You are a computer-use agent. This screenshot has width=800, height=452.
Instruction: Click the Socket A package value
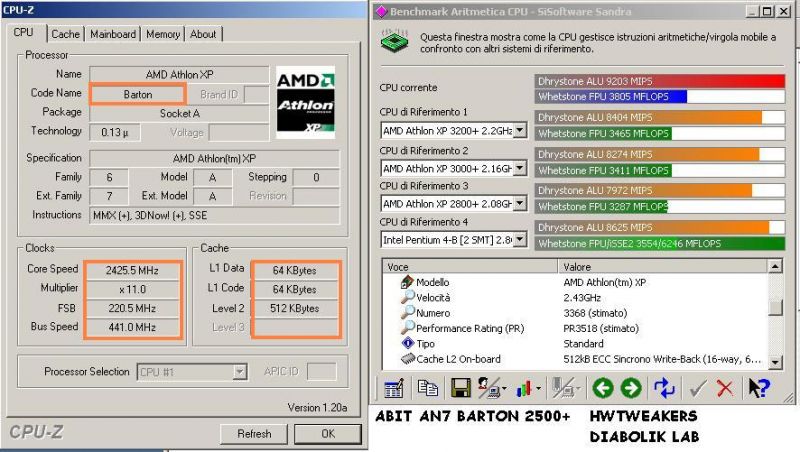[179, 113]
